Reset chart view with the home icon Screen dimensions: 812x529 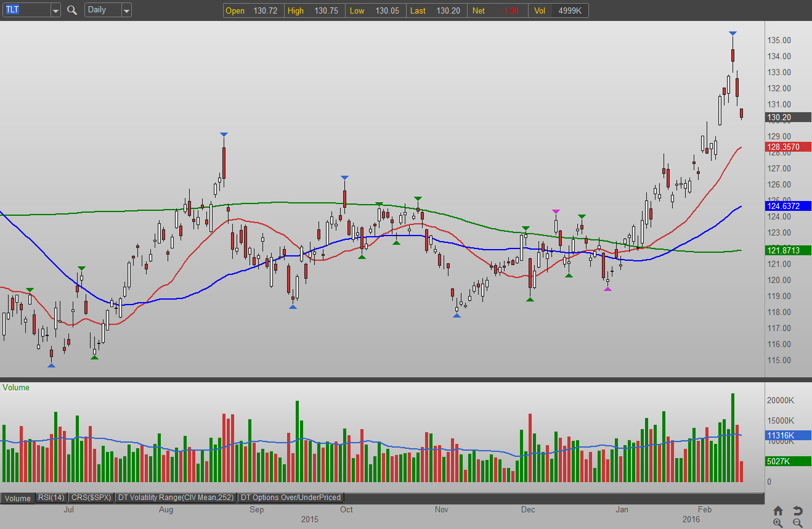(x=778, y=511)
